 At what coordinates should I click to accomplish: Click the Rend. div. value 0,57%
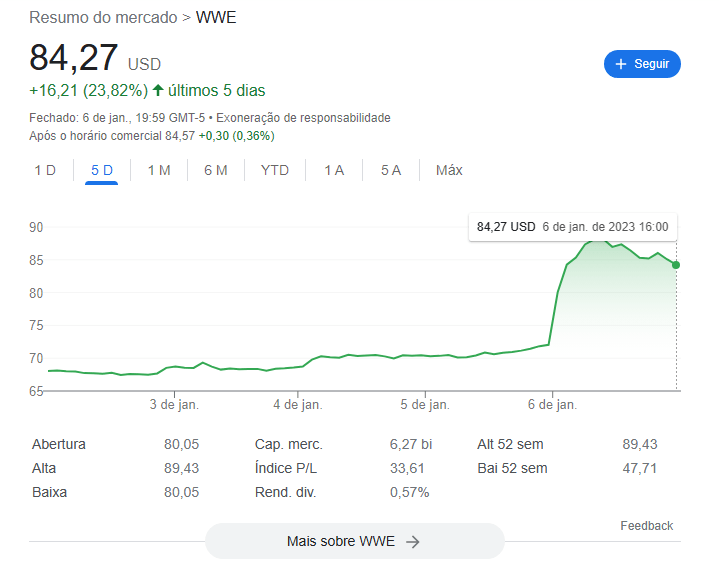[409, 492]
